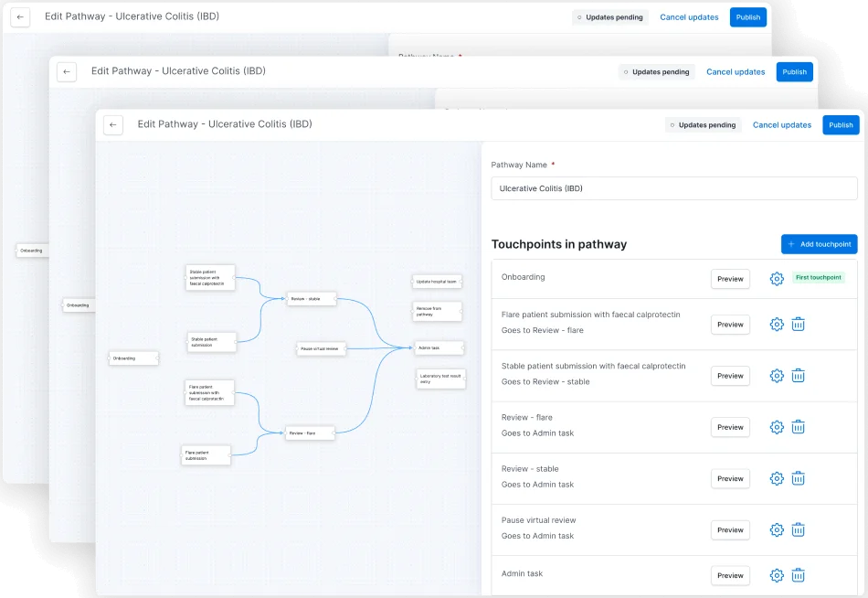Delete the Pause virtual review touchpoint
This screenshot has height=598, width=868.
pos(798,529)
